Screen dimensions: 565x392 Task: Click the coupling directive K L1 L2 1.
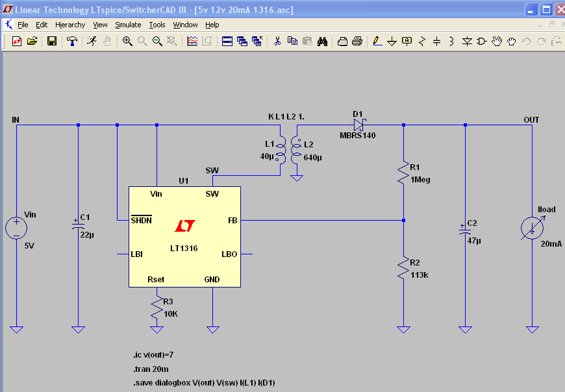click(x=286, y=117)
